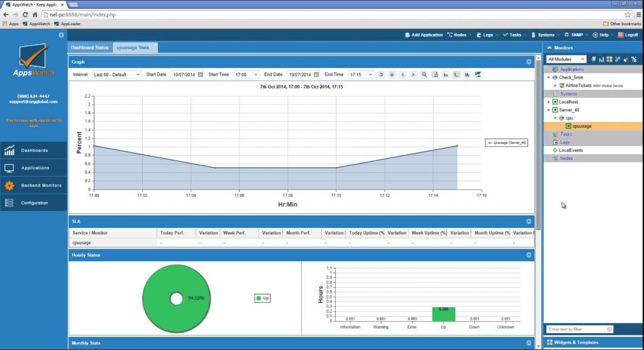644x350 pixels.
Task: Switch to the Dashboard Status tab
Action: pos(89,47)
